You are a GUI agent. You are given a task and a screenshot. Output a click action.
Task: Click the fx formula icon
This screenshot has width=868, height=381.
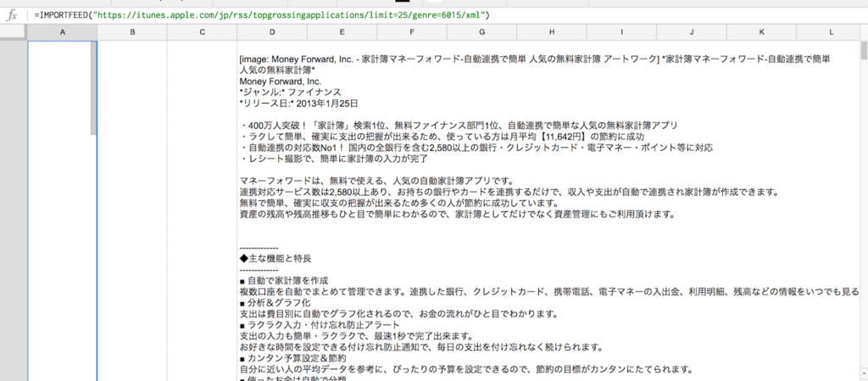[x=12, y=15]
